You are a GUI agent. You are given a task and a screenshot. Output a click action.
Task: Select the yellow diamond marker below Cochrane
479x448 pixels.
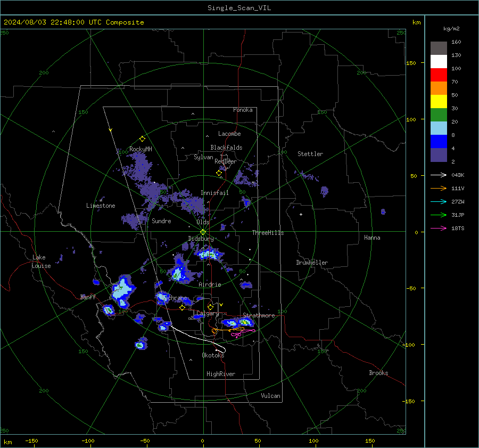click(x=182, y=307)
